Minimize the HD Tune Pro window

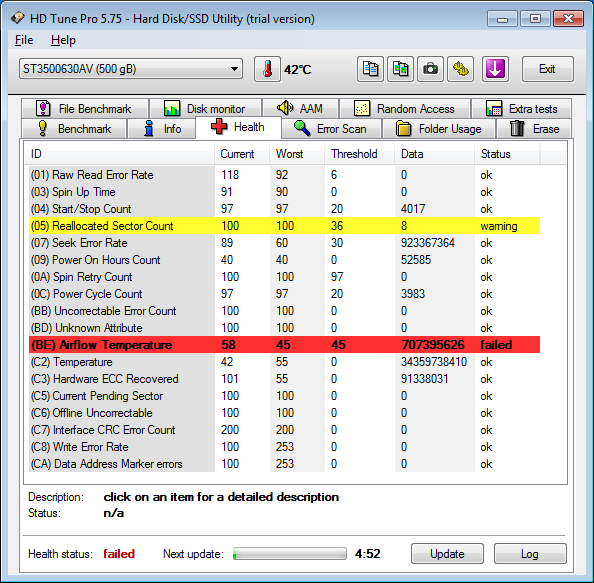pyautogui.click(x=502, y=19)
